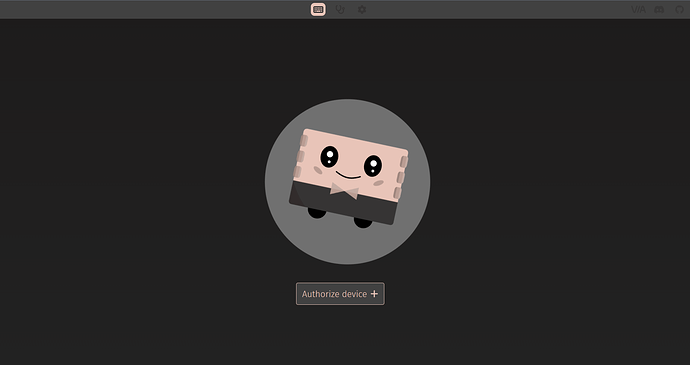Click the mascot's right black foot
The width and height of the screenshot is (690, 365).
click(x=363, y=223)
